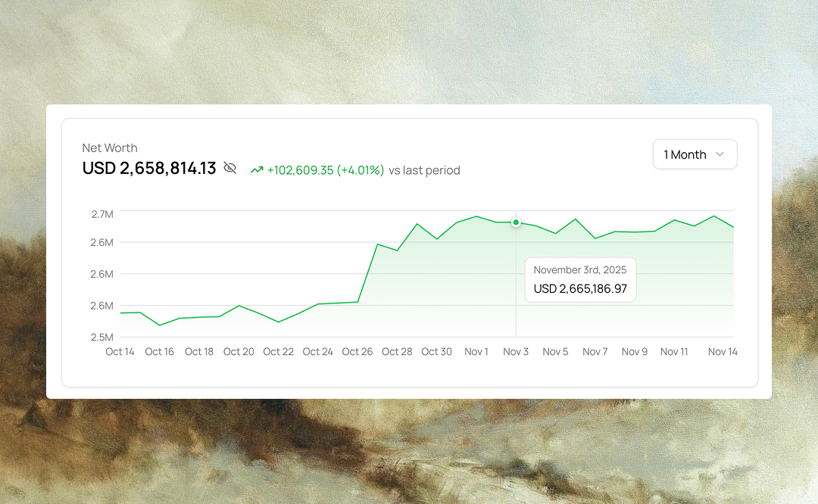Click the Oct 30 axis label
Screen dimensions: 818x504
(437, 351)
